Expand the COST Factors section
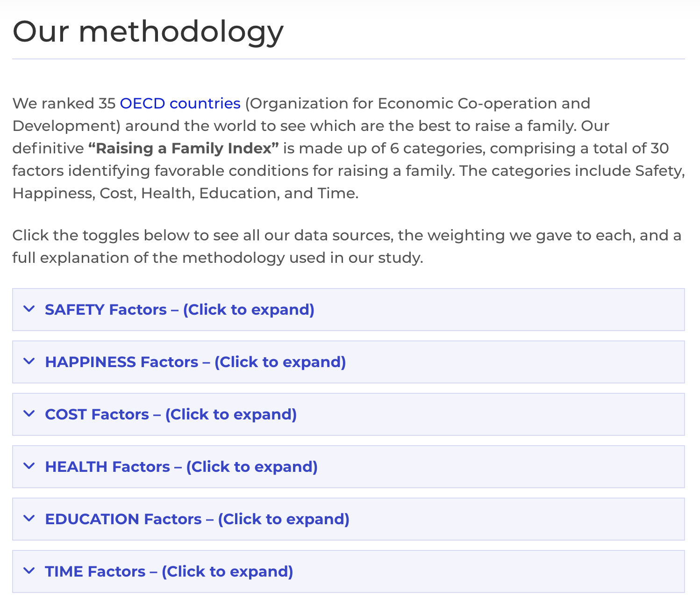 pos(171,414)
